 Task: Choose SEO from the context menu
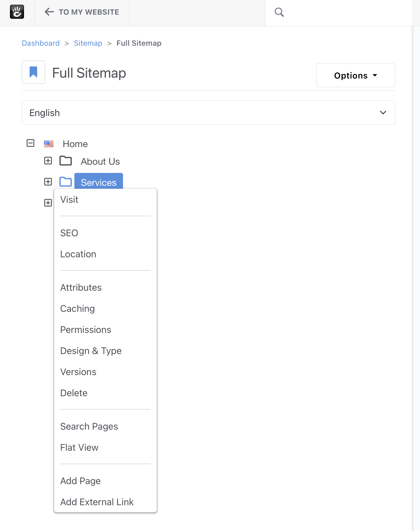pyautogui.click(x=69, y=233)
